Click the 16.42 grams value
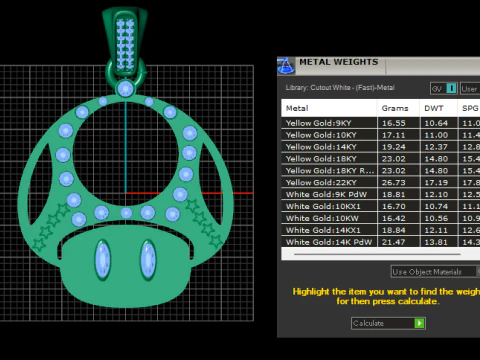The image size is (480, 360). click(394, 218)
